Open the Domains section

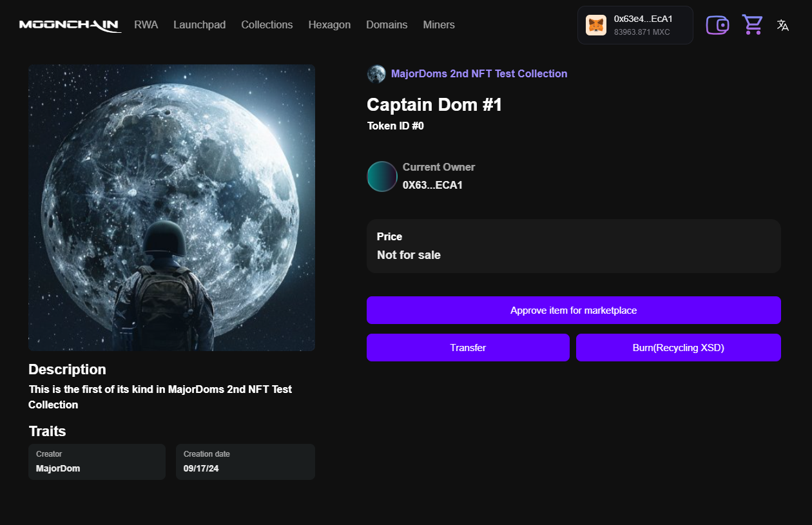click(x=387, y=25)
